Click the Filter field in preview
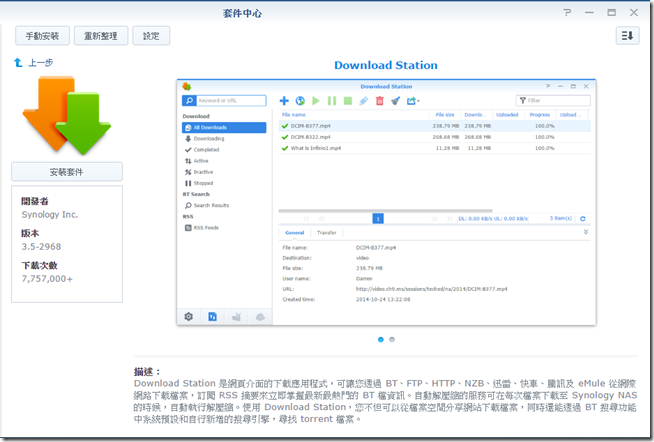 click(553, 100)
